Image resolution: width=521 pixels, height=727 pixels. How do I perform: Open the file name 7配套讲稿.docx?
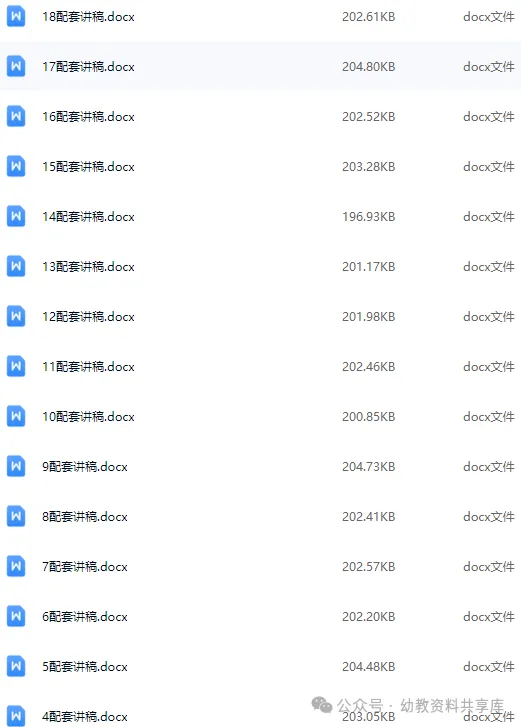[x=85, y=567]
